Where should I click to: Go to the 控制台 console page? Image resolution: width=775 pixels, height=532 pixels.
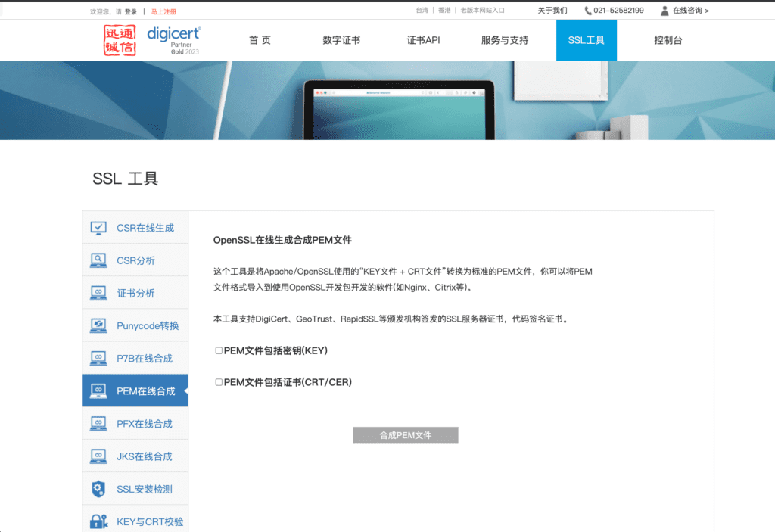[x=668, y=40]
